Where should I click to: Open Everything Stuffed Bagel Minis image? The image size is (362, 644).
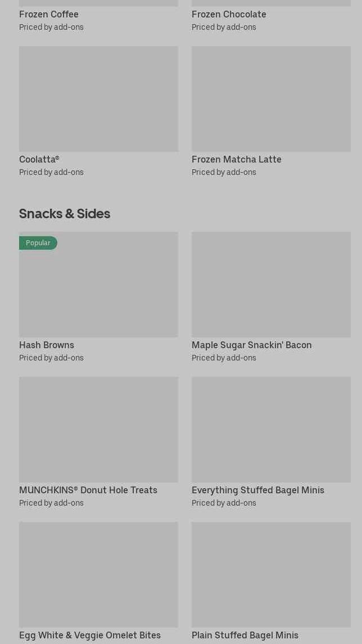point(271,429)
